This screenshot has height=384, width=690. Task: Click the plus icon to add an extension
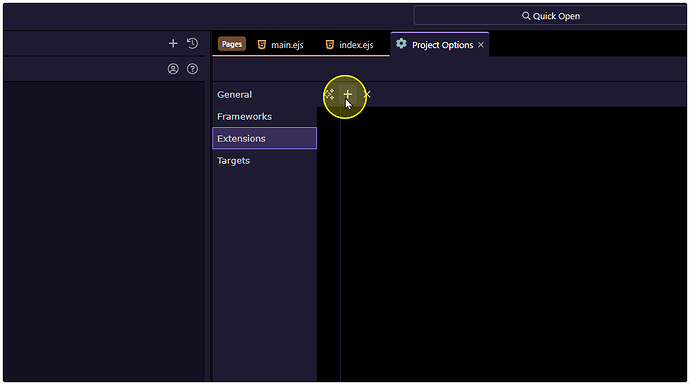pos(348,94)
